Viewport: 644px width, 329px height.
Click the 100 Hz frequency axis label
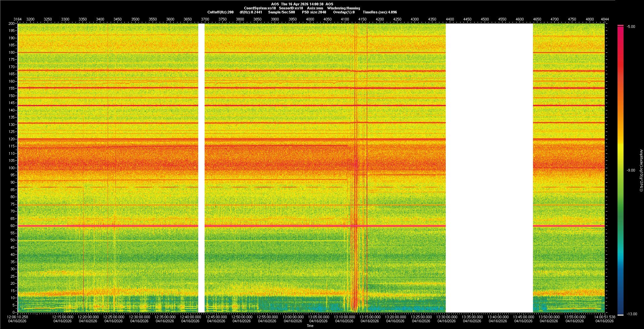click(12, 168)
